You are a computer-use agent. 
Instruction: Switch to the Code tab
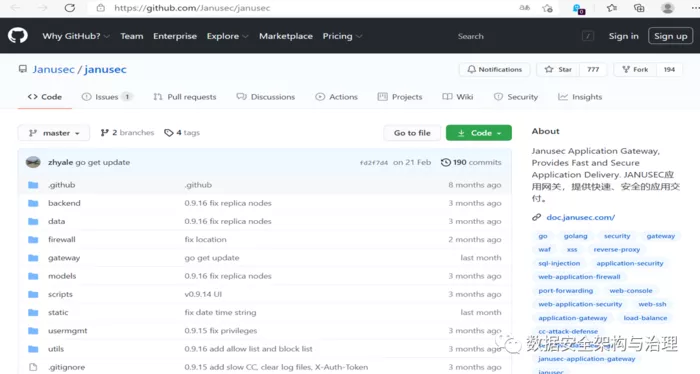[45, 97]
